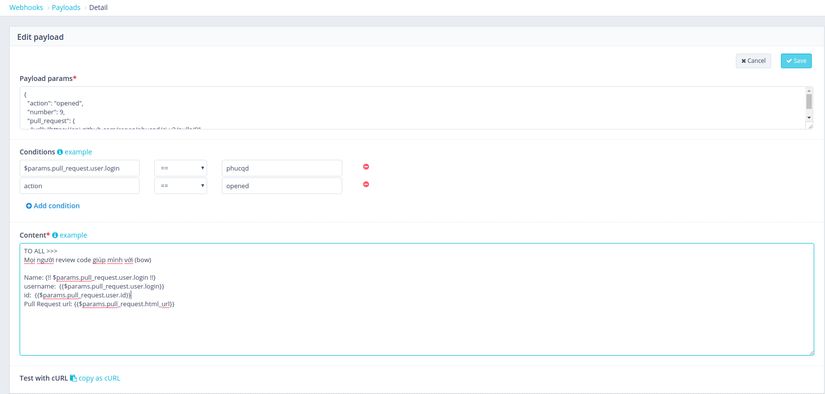This screenshot has width=825, height=394.
Task: Click the $params.pull_request.user.login condition field
Action: tap(79, 168)
